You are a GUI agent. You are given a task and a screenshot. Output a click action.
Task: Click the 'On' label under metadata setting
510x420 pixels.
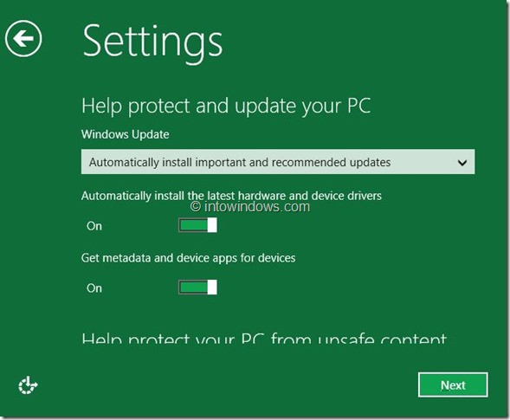click(94, 288)
